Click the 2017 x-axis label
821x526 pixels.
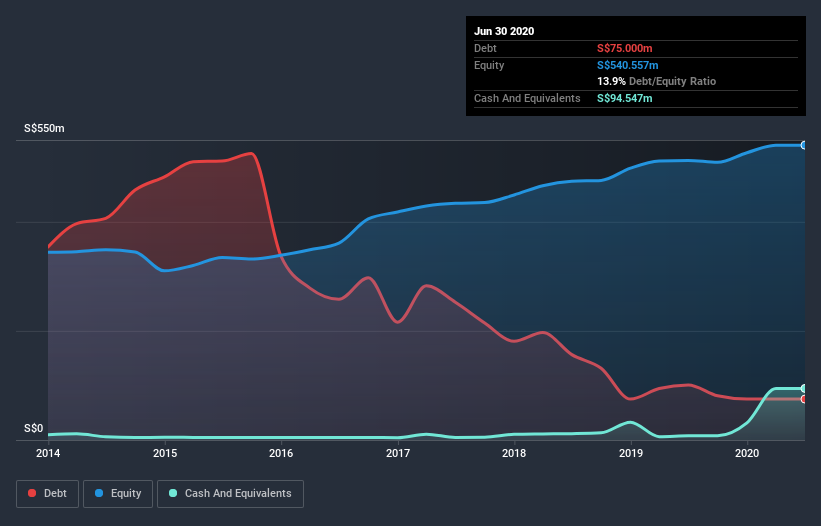(x=398, y=453)
